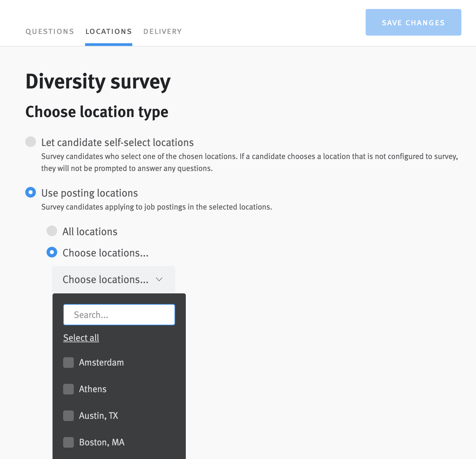The width and height of the screenshot is (476, 459).
Task: Switch to the Questions tab
Action: (50, 31)
